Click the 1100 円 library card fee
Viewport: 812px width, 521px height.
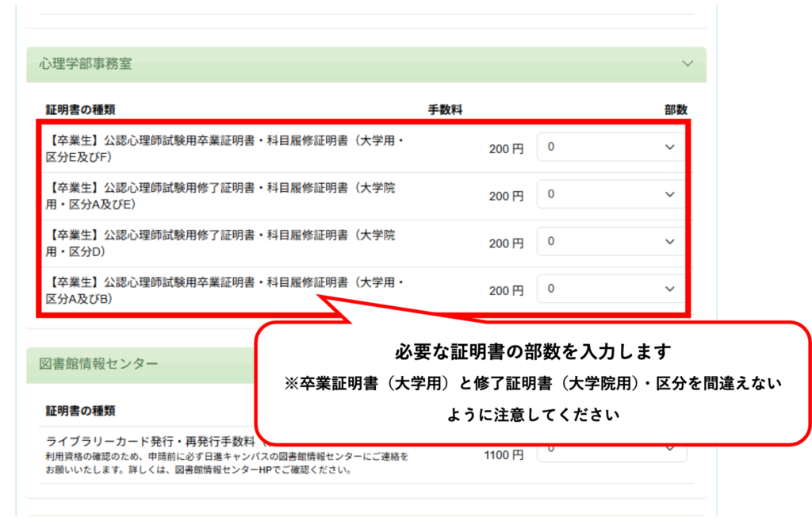(504, 455)
